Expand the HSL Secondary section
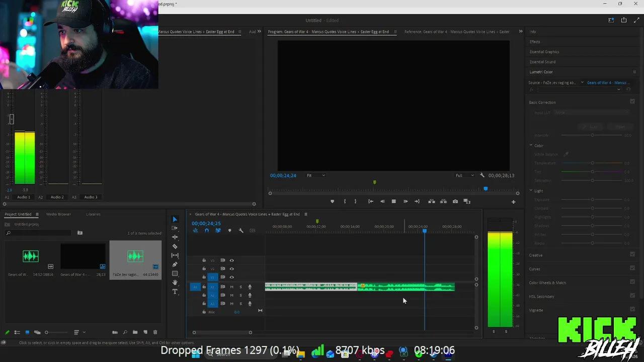This screenshot has height=362, width=644. click(x=541, y=297)
